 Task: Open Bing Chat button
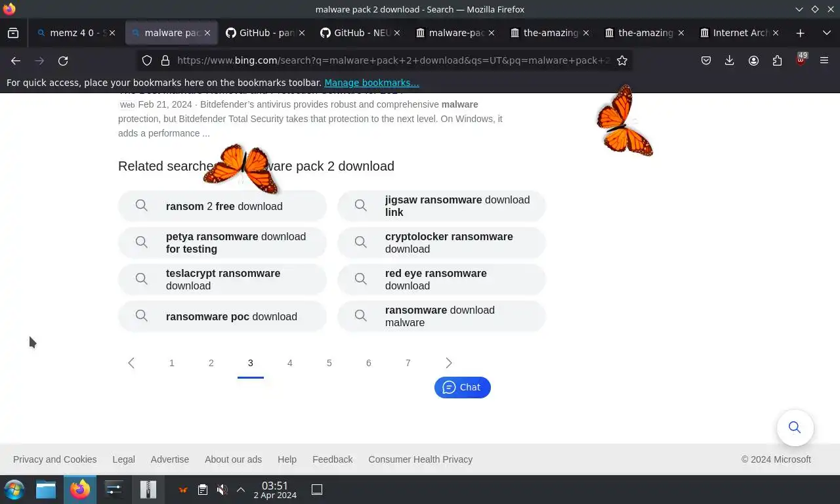pyautogui.click(x=463, y=387)
